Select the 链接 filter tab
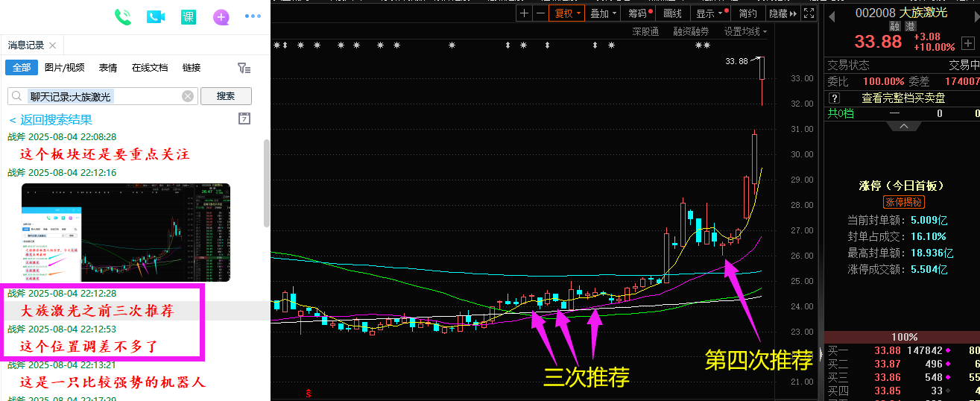Image resolution: width=980 pixels, height=401 pixels. [x=192, y=68]
